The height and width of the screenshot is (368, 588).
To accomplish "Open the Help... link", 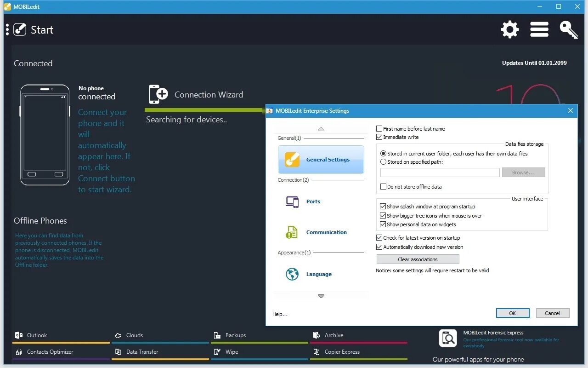I will click(x=280, y=314).
